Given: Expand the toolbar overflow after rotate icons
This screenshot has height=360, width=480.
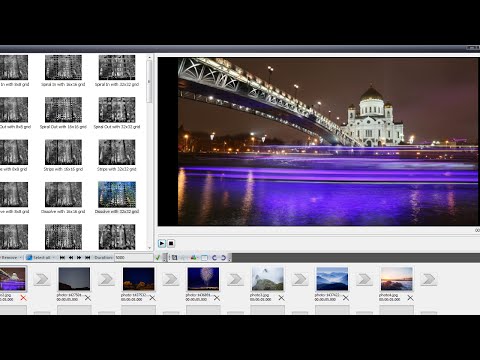Looking at the screenshot, I should point(229,258).
